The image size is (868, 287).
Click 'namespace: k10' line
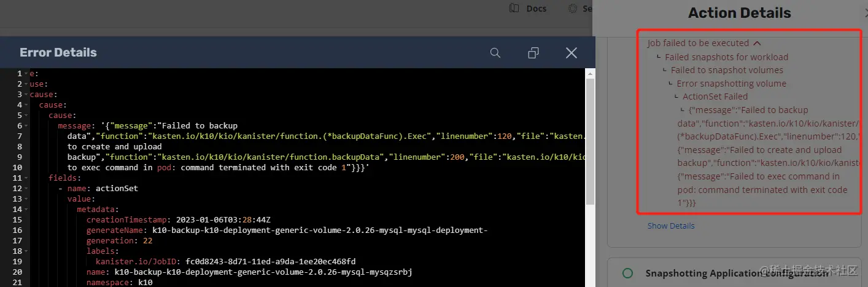pyautogui.click(x=119, y=282)
